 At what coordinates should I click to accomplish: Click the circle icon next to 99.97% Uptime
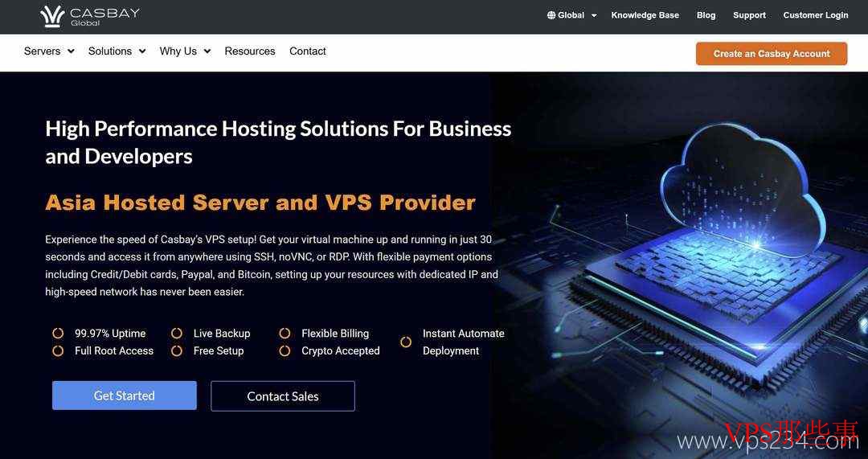[58, 334]
